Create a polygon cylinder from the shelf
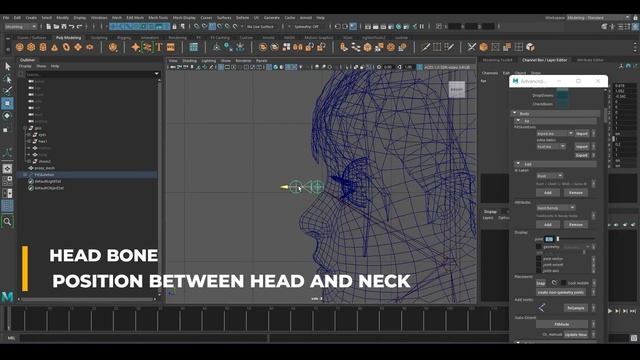 (x=43, y=47)
